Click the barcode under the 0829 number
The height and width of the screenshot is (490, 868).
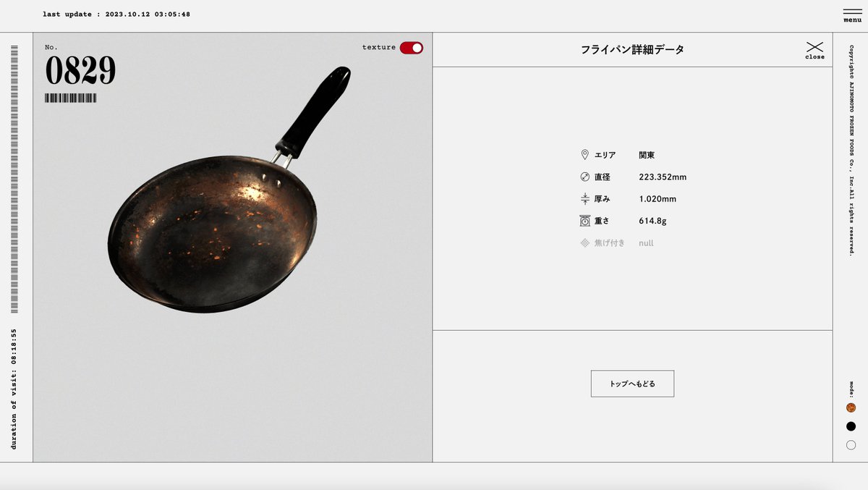(70, 98)
